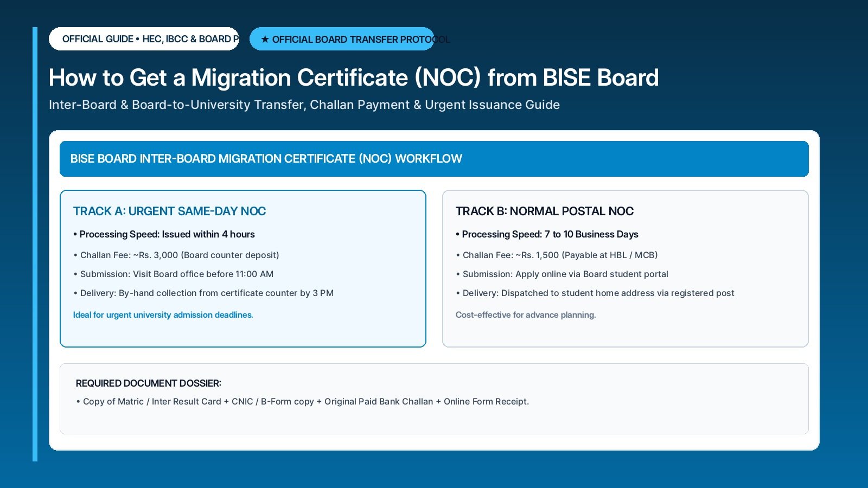The image size is (868, 488).
Task: Click the Required Document Dossier heading
Action: (149, 383)
